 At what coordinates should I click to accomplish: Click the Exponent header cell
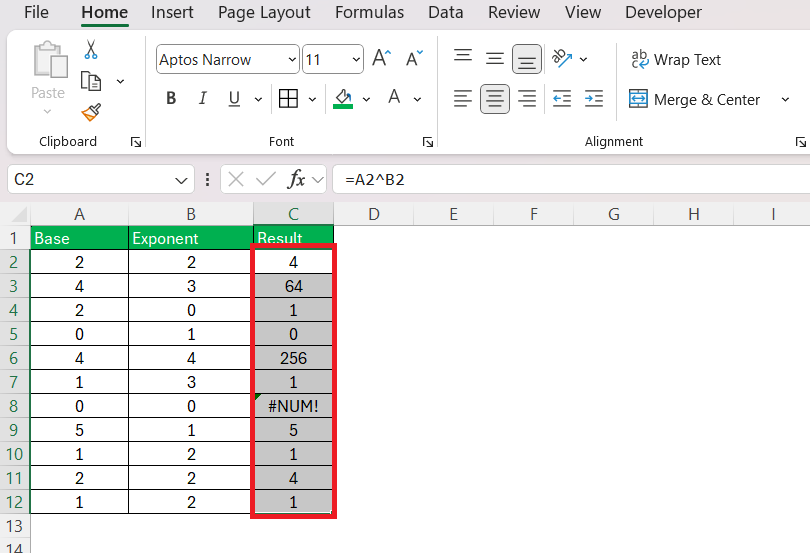(191, 238)
